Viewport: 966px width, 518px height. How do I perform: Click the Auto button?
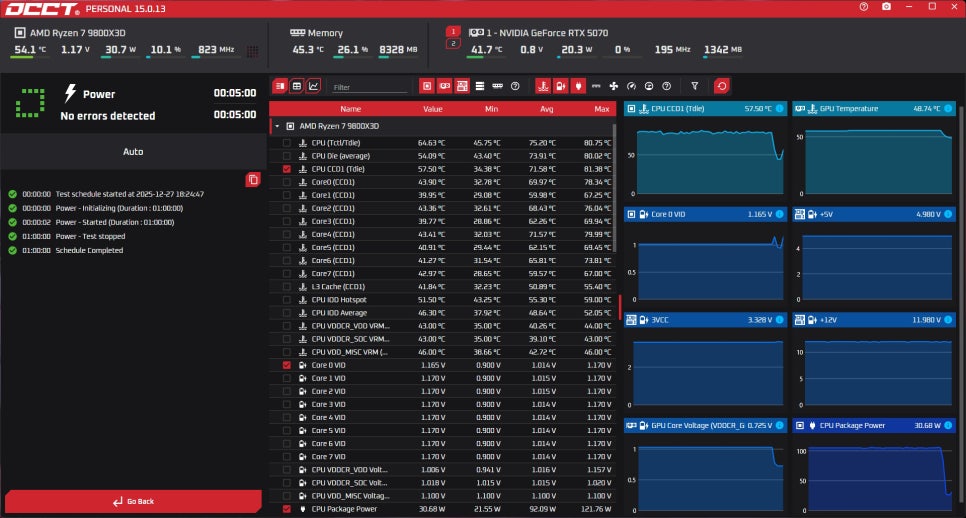(x=133, y=152)
